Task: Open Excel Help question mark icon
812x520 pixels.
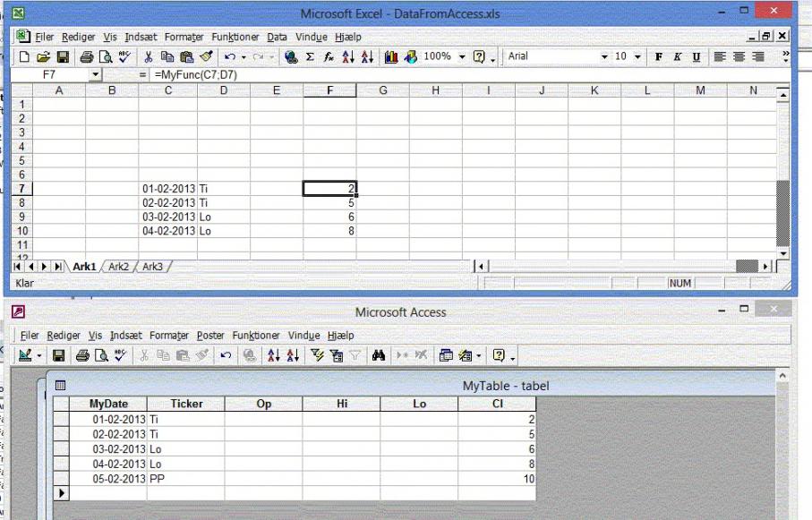Action: [x=479, y=57]
